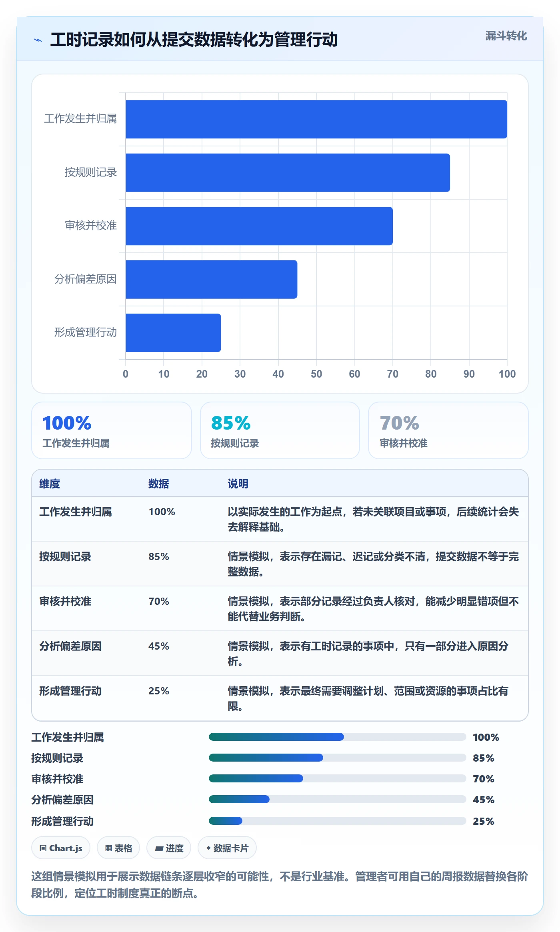The image size is (560, 932).
Task: Open the 85% 按规则记录 data card
Action: pos(280,430)
